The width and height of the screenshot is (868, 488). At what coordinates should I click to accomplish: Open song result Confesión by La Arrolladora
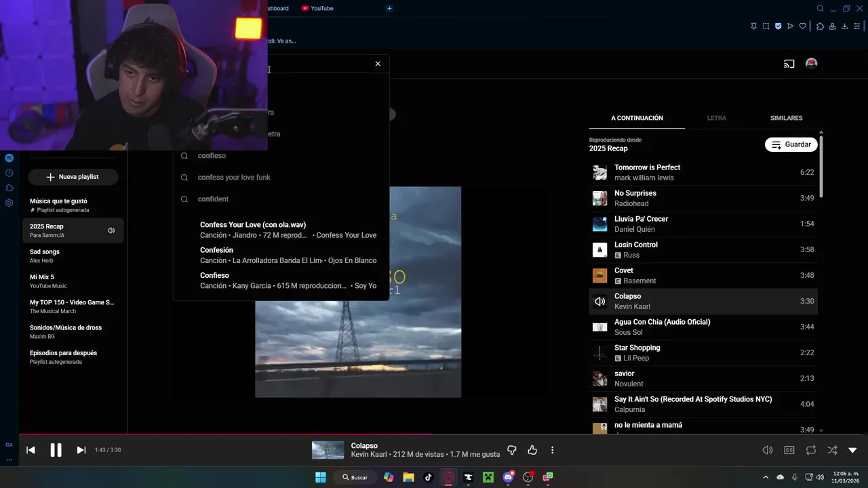pyautogui.click(x=281, y=255)
